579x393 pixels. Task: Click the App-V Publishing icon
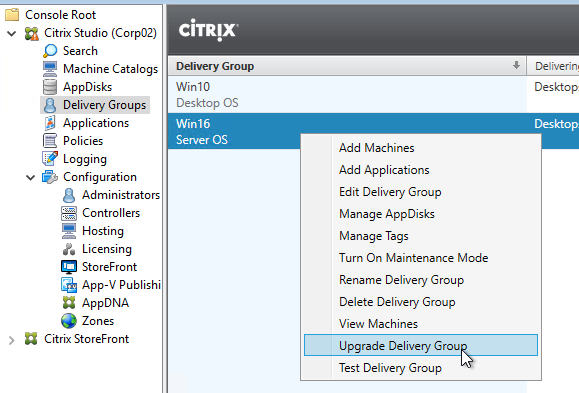69,285
